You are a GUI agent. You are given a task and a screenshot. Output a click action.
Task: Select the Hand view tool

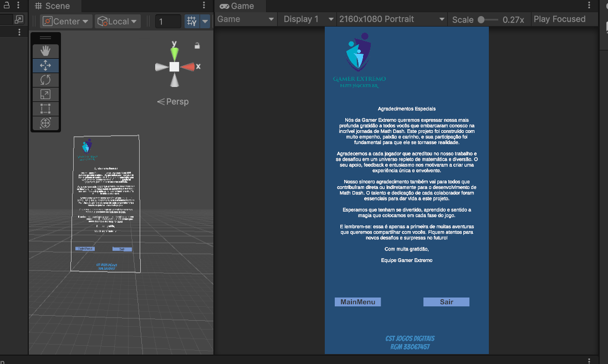(45, 51)
